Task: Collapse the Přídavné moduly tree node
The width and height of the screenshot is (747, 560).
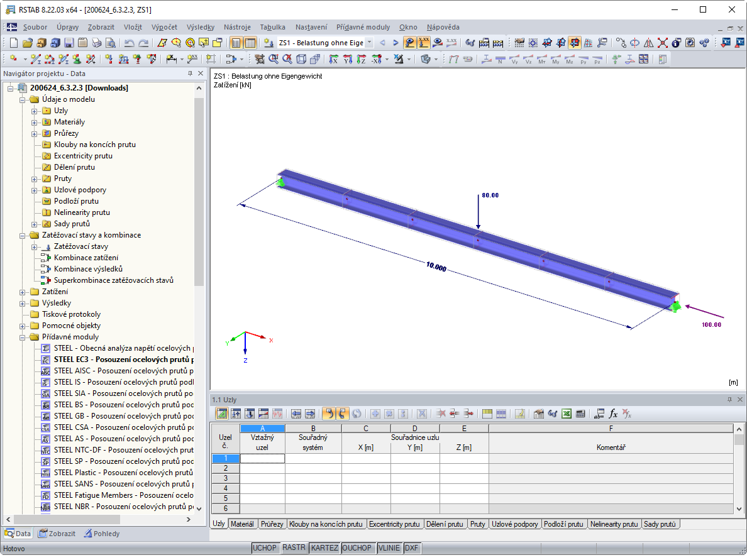Action: point(23,338)
